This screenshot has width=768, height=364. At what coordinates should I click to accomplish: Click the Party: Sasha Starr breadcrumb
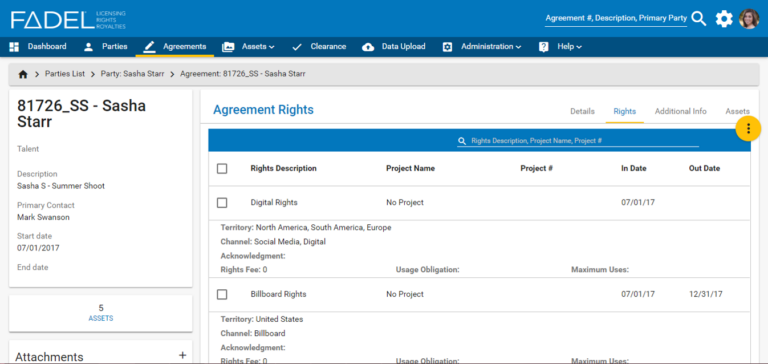pos(132,74)
